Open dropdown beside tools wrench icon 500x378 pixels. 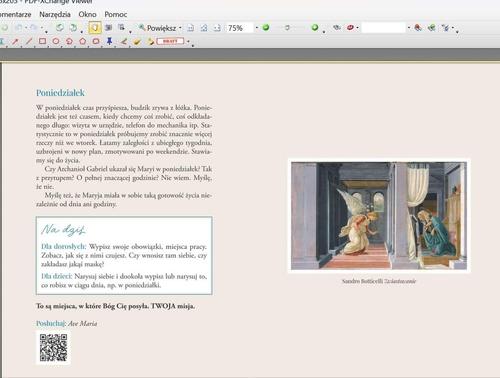click(x=453, y=28)
